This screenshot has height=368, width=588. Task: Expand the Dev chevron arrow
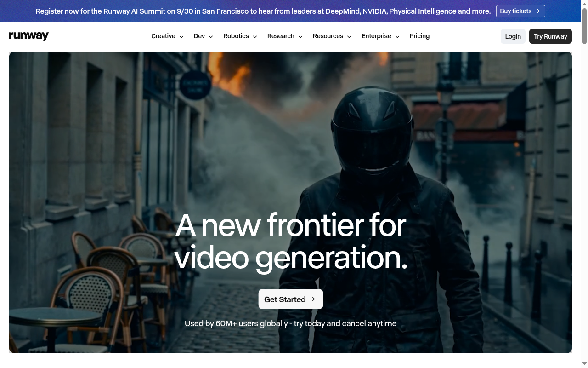click(x=211, y=36)
